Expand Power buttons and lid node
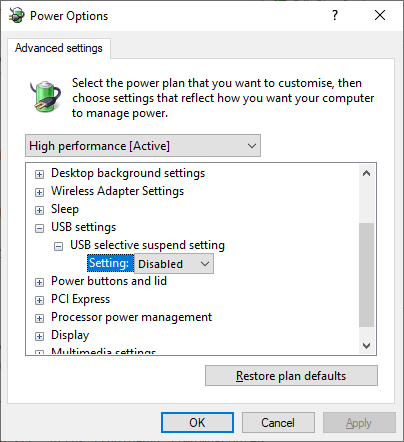This screenshot has height=442, width=404. click(x=39, y=282)
